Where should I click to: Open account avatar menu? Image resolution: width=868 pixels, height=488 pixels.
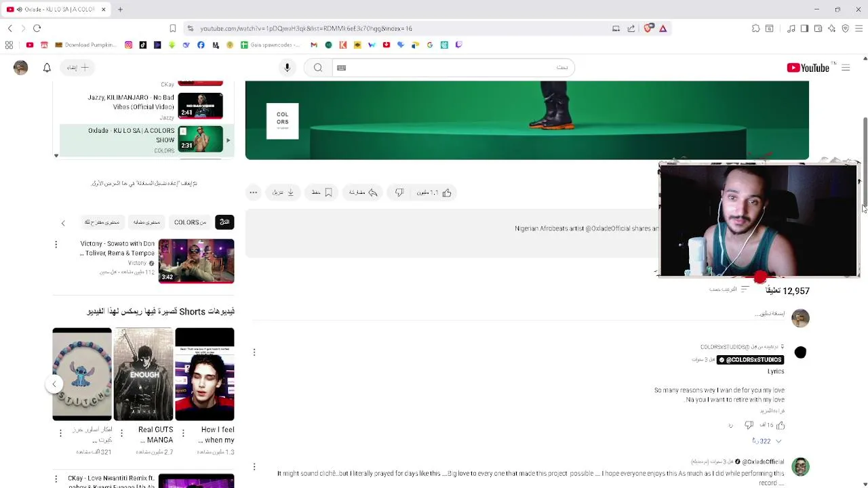tap(20, 68)
